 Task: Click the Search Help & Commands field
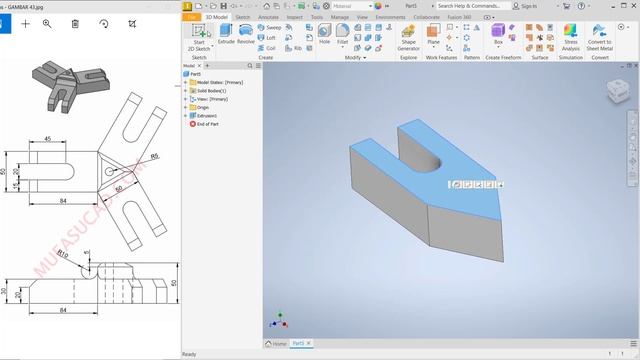(473, 6)
